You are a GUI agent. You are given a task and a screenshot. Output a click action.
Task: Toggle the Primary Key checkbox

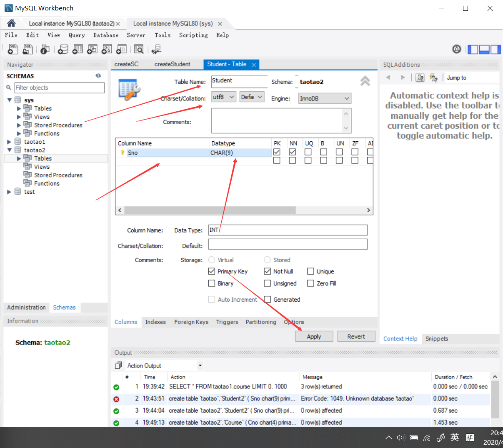212,271
